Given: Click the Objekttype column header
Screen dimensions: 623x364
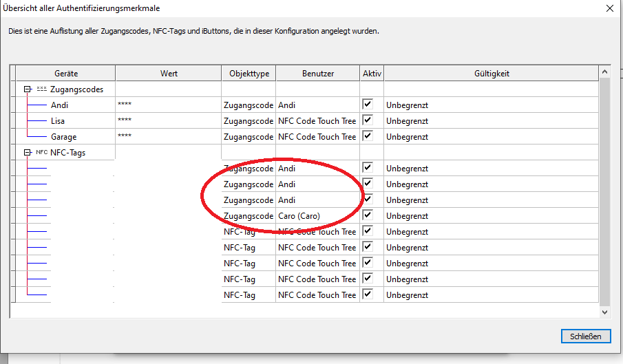Looking at the screenshot, I should [x=249, y=74].
